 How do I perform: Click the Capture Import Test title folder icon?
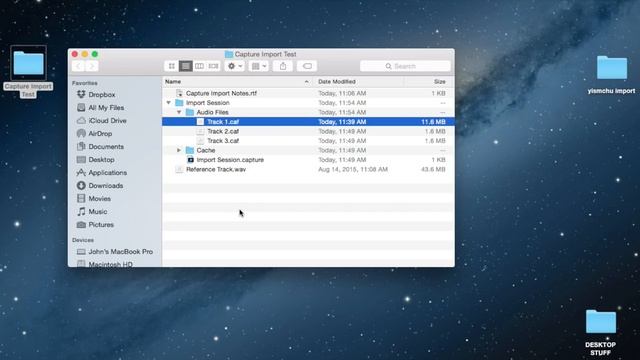[229, 54]
